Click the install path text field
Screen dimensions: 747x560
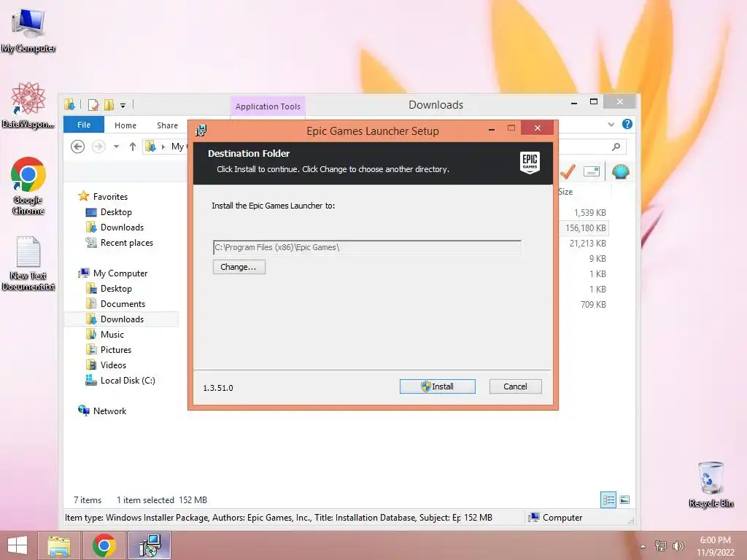point(367,247)
